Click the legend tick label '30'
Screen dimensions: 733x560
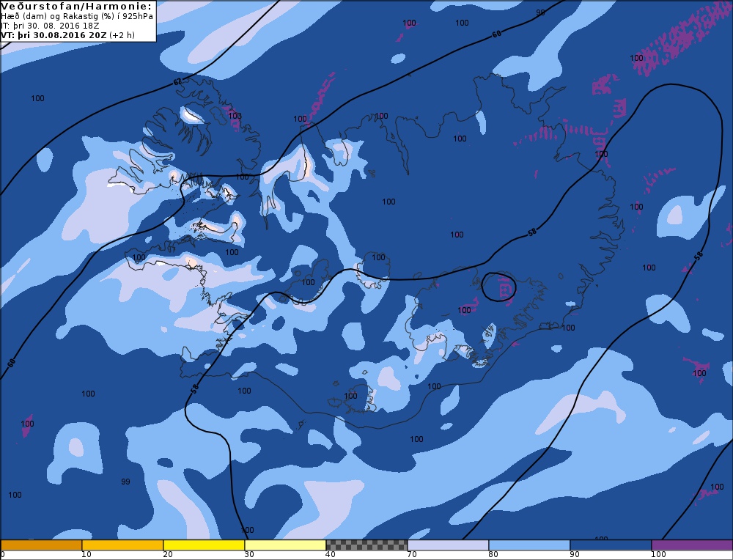(248, 554)
